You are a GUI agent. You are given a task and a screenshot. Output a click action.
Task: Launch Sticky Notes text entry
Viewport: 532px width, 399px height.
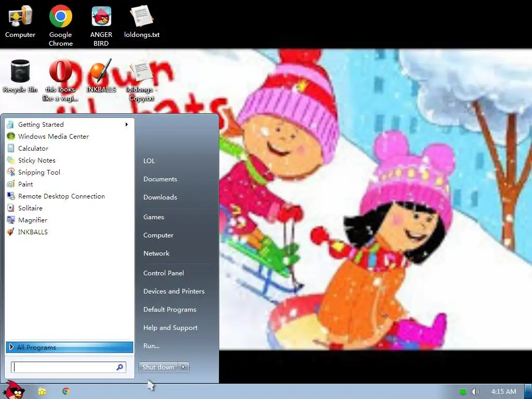37,160
